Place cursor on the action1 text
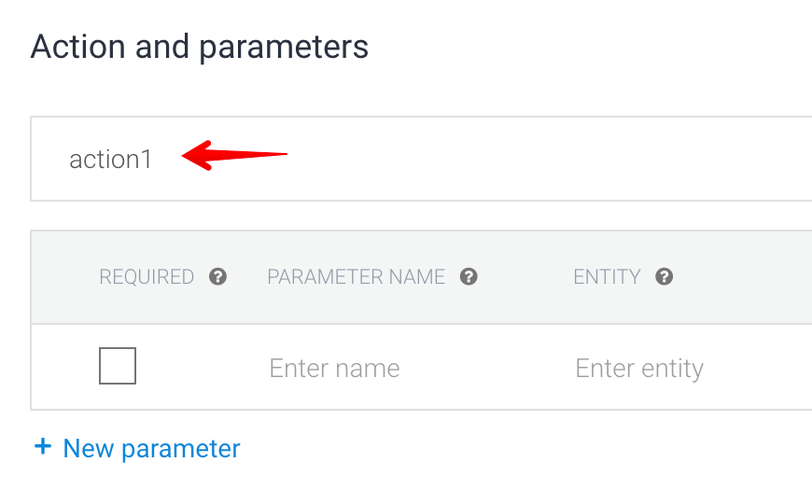812x504 pixels. pyautogui.click(x=110, y=159)
